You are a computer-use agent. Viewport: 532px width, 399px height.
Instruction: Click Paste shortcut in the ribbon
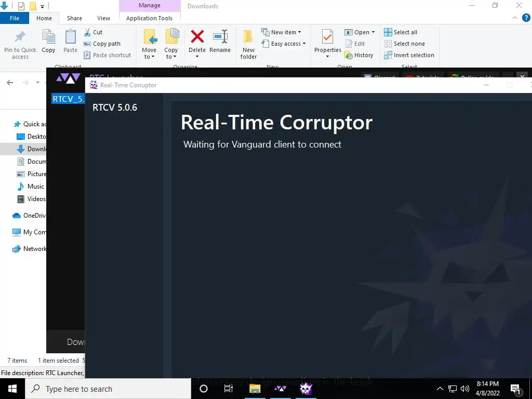click(x=107, y=55)
